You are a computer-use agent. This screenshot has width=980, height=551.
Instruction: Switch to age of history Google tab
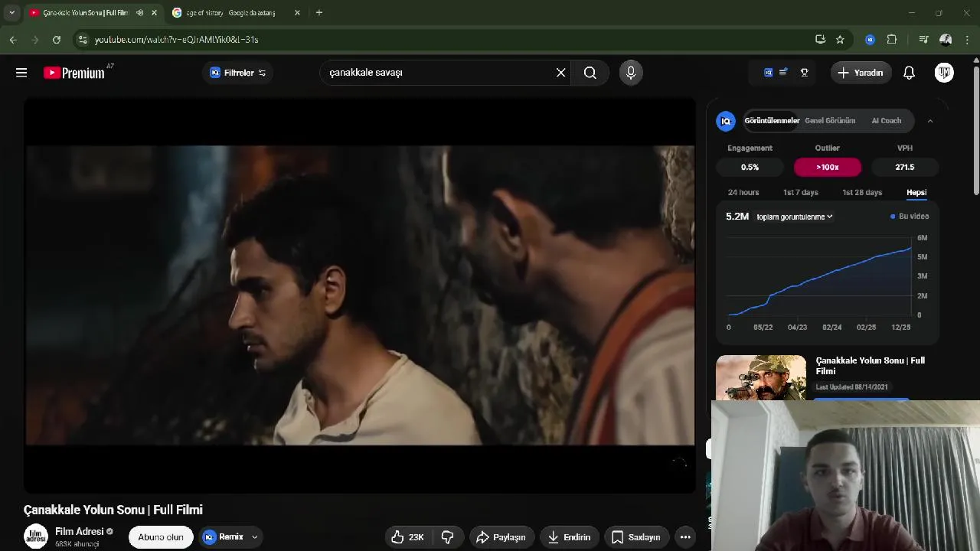(x=230, y=13)
